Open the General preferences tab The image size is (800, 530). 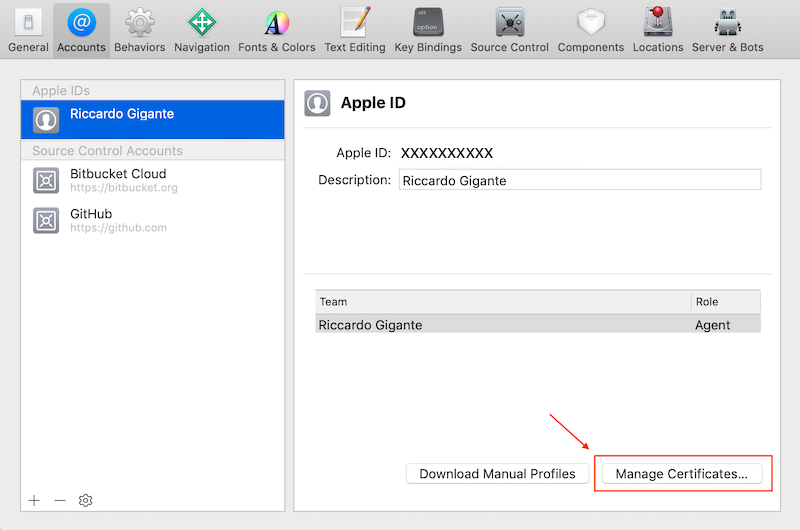click(28, 30)
